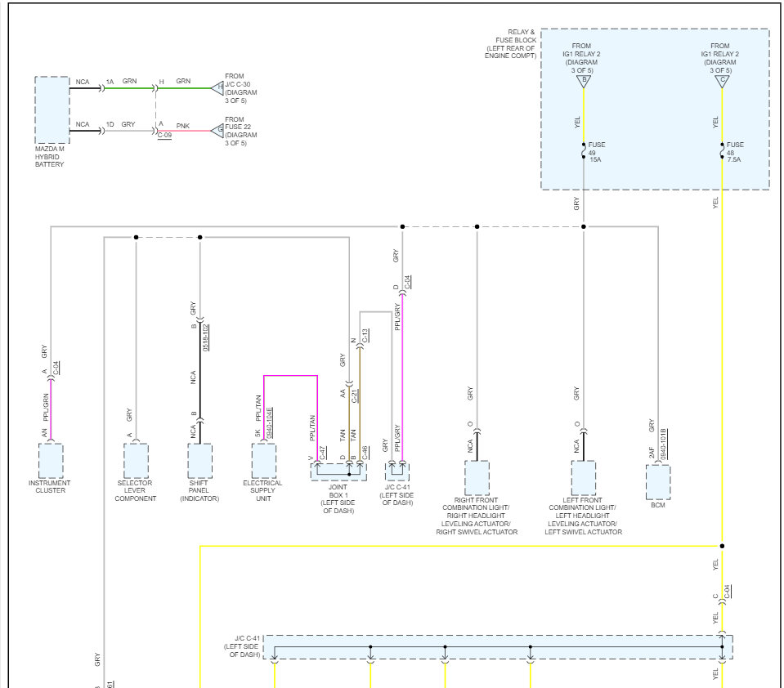Image resolution: width=784 pixels, height=688 pixels.
Task: Click the triangle H off-page connector symbol
Action: 217,88
